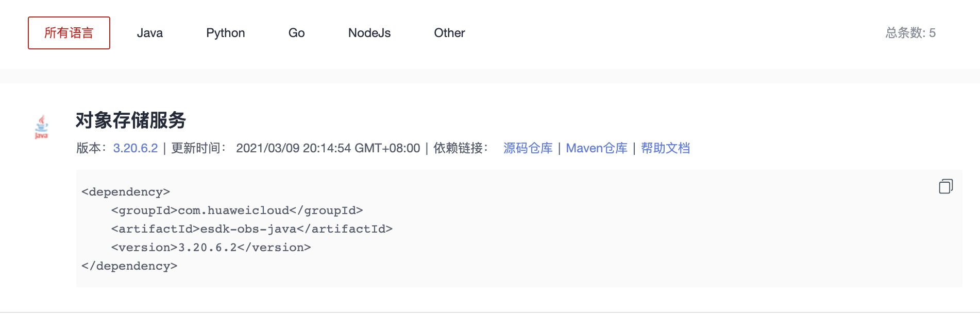
Task: Click the version number 3.20.6.2 link
Action: tap(134, 148)
